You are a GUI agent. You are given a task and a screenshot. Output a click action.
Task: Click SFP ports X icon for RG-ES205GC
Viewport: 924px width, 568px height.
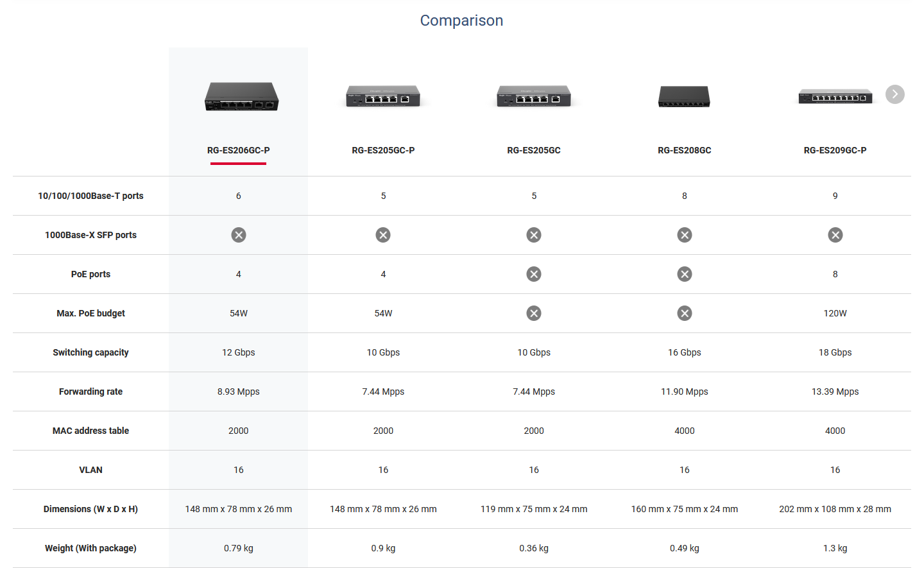point(534,235)
